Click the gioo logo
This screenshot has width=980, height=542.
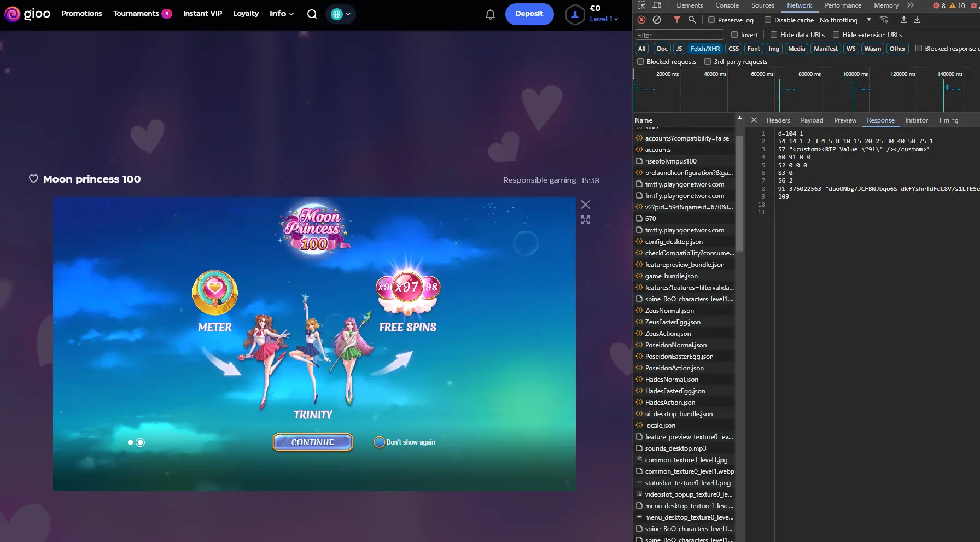pos(27,14)
